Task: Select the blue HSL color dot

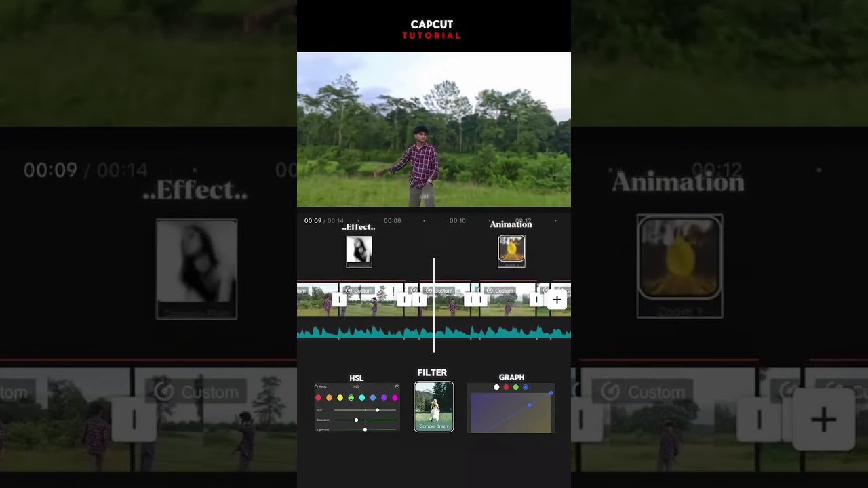Action: pyautogui.click(x=373, y=398)
